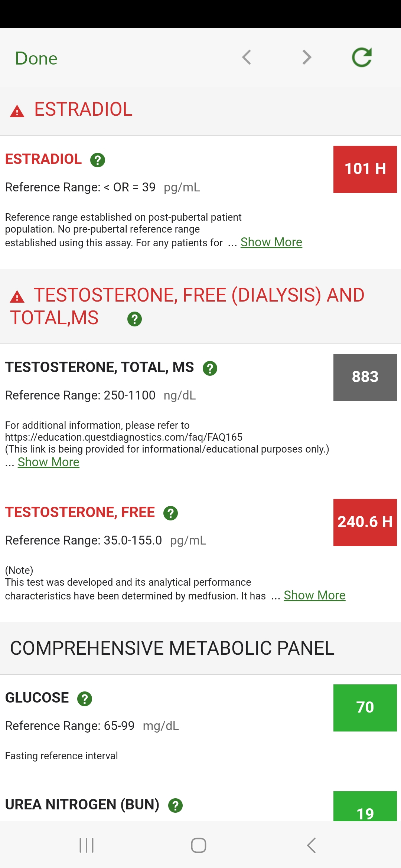
Task: Go forward using browser forward arrow
Action: point(307,57)
